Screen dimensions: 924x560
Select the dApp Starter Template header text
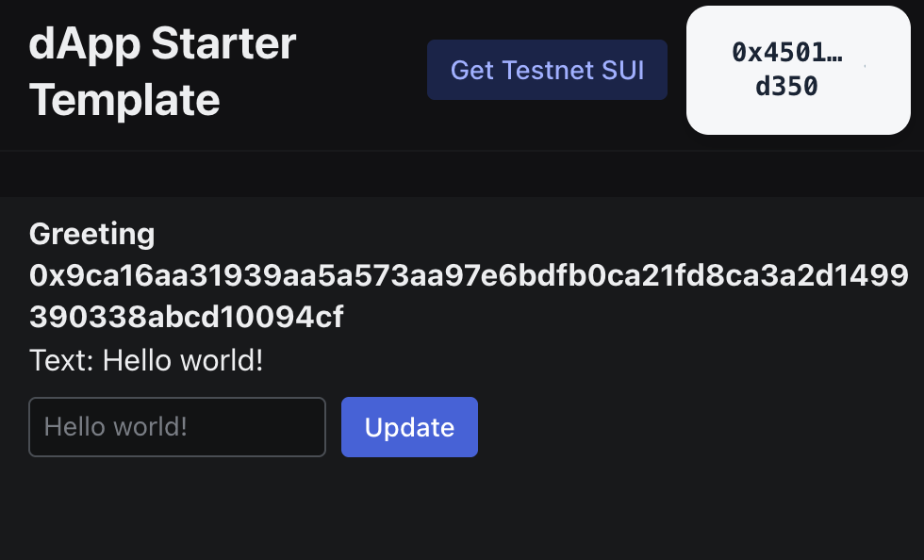(162, 71)
